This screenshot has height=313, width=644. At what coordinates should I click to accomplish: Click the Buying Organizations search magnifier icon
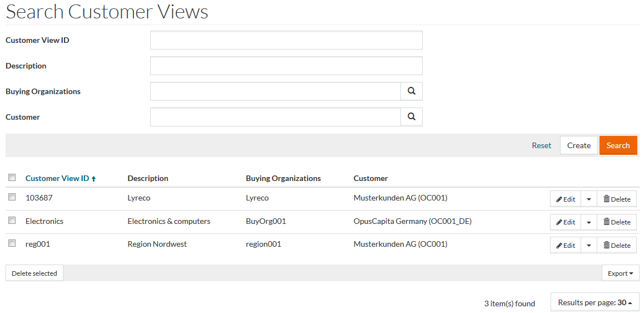tap(412, 91)
